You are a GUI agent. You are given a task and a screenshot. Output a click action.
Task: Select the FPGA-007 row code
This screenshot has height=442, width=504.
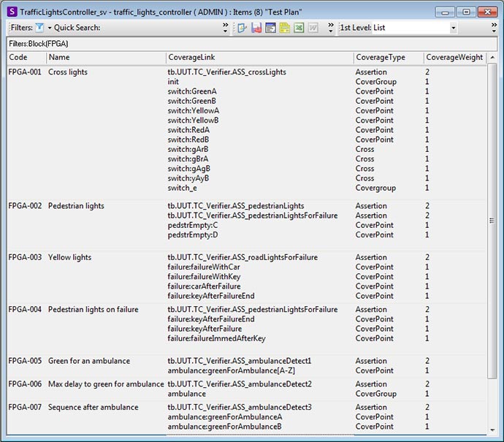pyautogui.click(x=25, y=407)
